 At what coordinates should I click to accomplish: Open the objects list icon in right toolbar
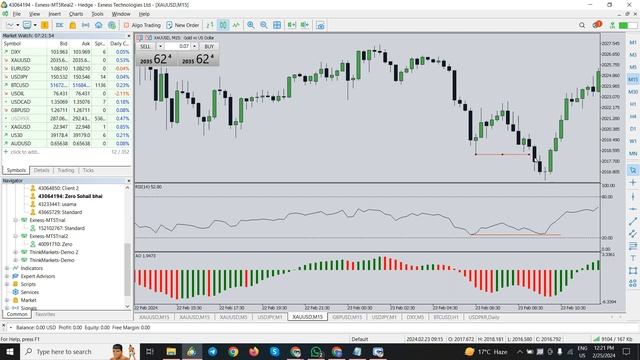(x=633, y=283)
